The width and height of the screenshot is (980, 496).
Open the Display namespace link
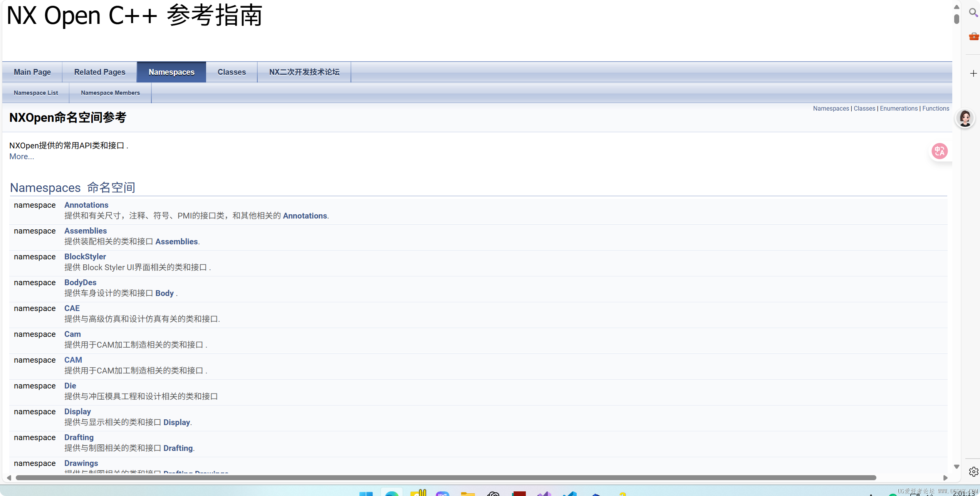click(x=77, y=412)
